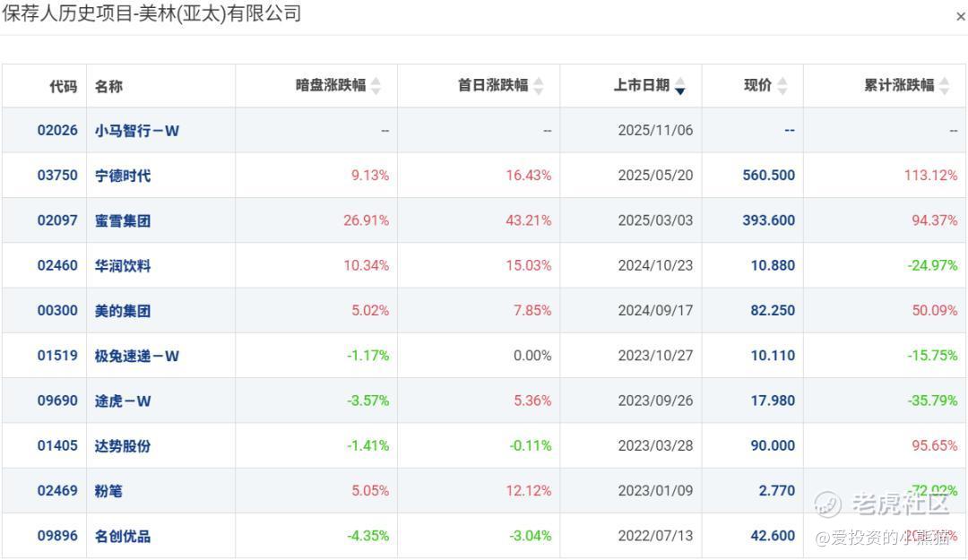
Task: Open stock code 00300
Action: click(x=57, y=311)
